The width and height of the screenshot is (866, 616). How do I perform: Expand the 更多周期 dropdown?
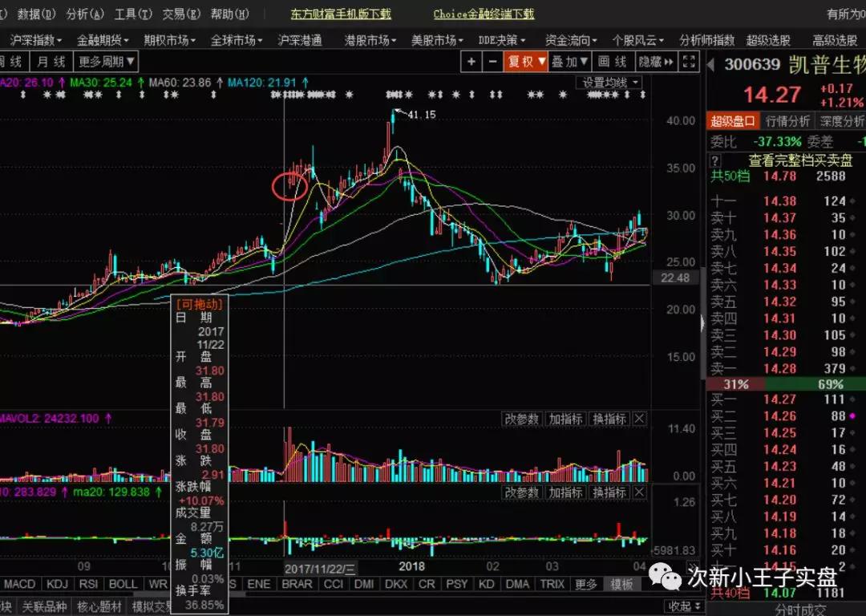[x=107, y=62]
